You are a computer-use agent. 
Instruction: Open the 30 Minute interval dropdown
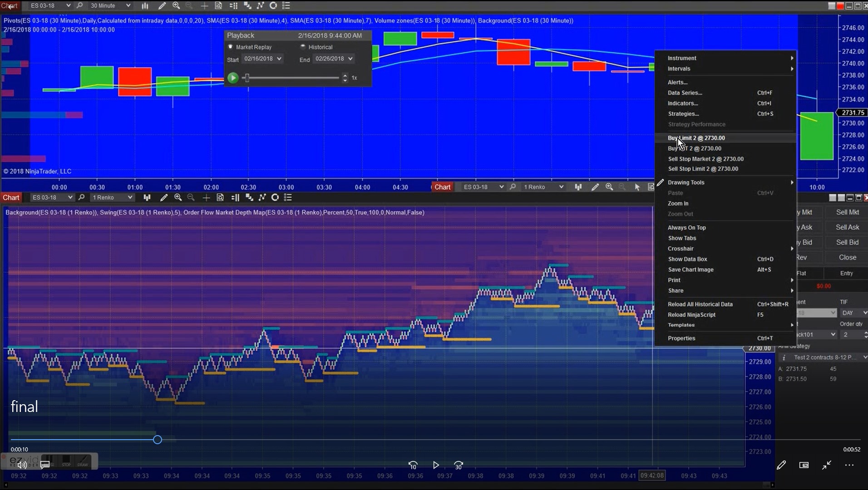coord(110,5)
